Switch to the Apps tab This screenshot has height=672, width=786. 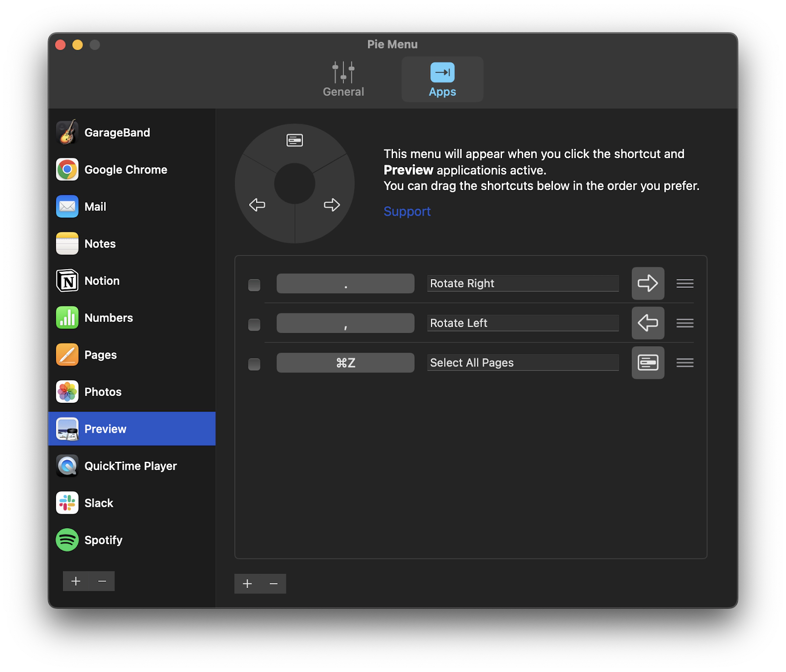coord(442,79)
